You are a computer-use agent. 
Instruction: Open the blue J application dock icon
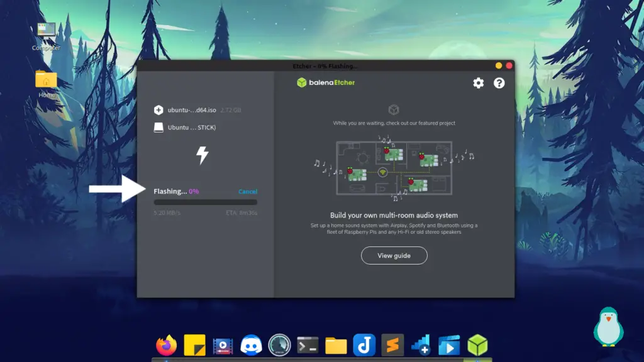tap(364, 345)
